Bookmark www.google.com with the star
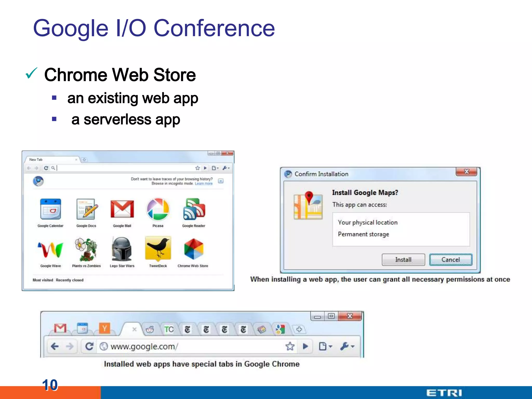Viewport: 532px width, 399px height. (290, 346)
